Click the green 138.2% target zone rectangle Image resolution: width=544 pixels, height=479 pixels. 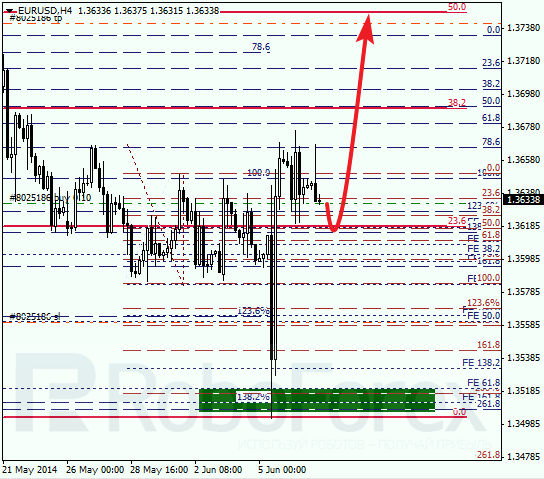tap(317, 400)
